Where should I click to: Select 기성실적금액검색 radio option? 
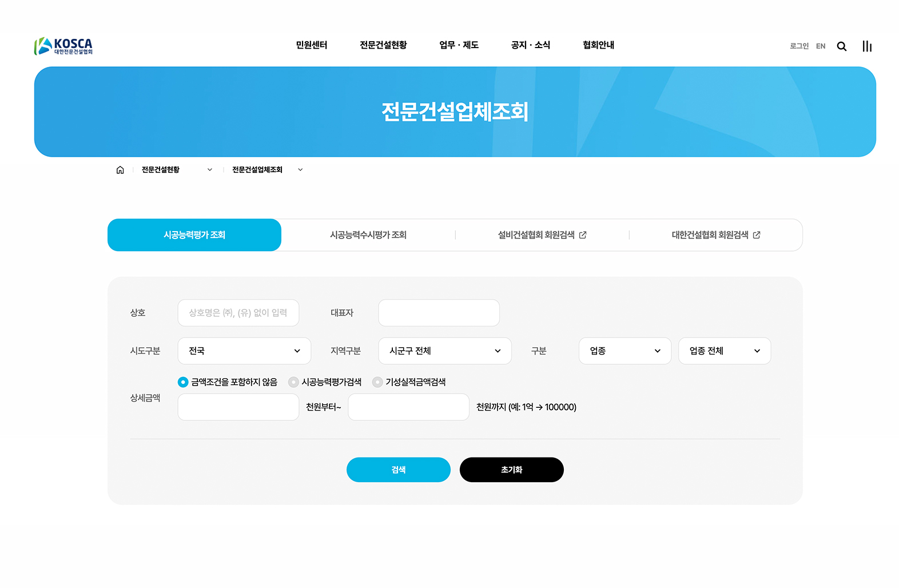click(377, 382)
